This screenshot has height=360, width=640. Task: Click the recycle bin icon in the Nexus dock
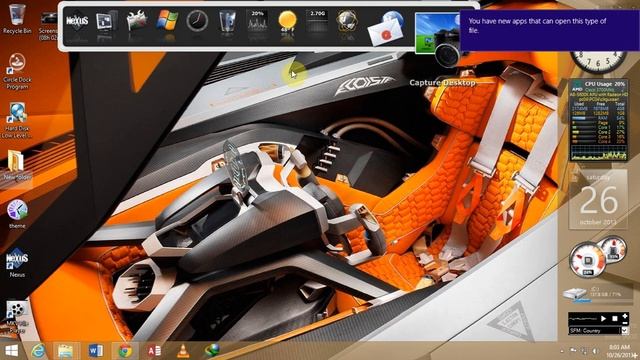click(x=227, y=20)
